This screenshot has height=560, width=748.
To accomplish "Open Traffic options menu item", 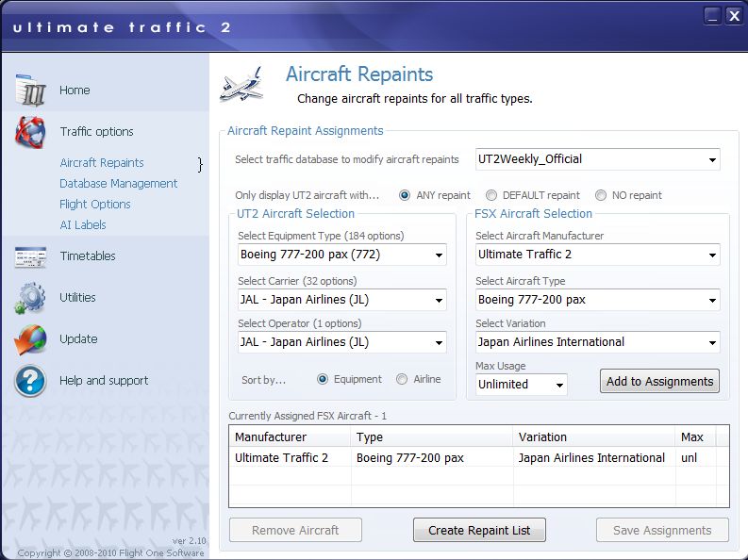I will (x=97, y=132).
